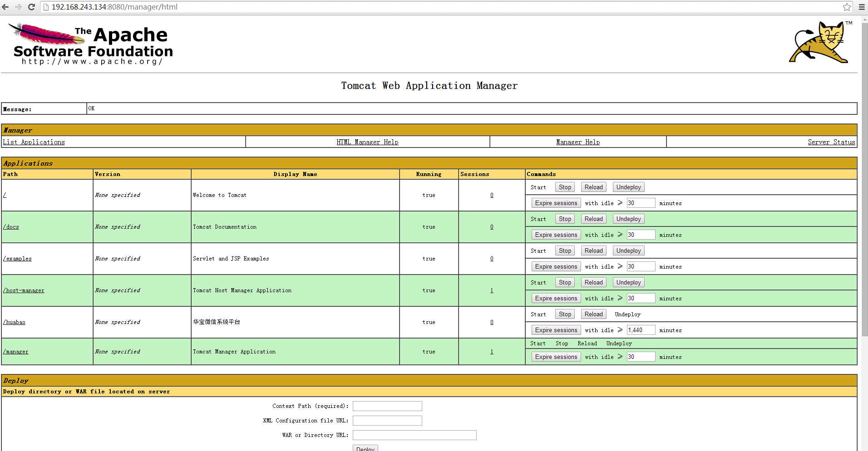
Task: Click the address bar URL
Action: (x=114, y=7)
